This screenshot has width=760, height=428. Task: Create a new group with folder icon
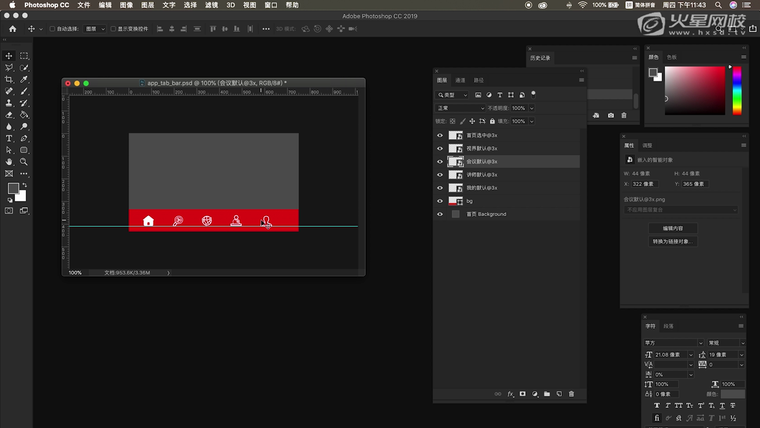547,394
